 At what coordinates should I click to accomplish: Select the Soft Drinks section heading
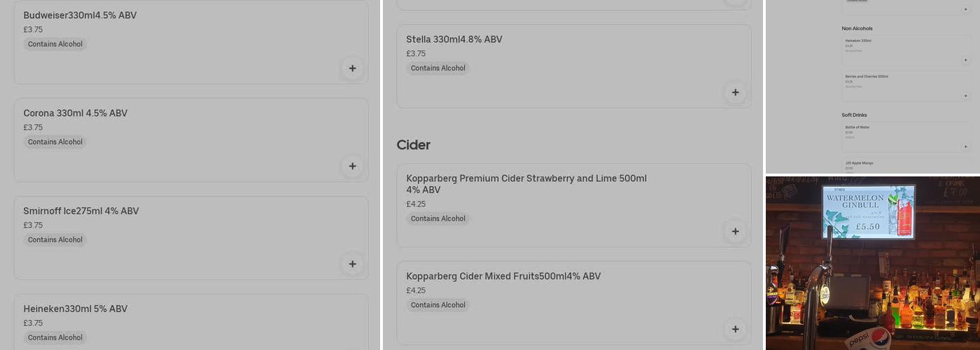[854, 115]
